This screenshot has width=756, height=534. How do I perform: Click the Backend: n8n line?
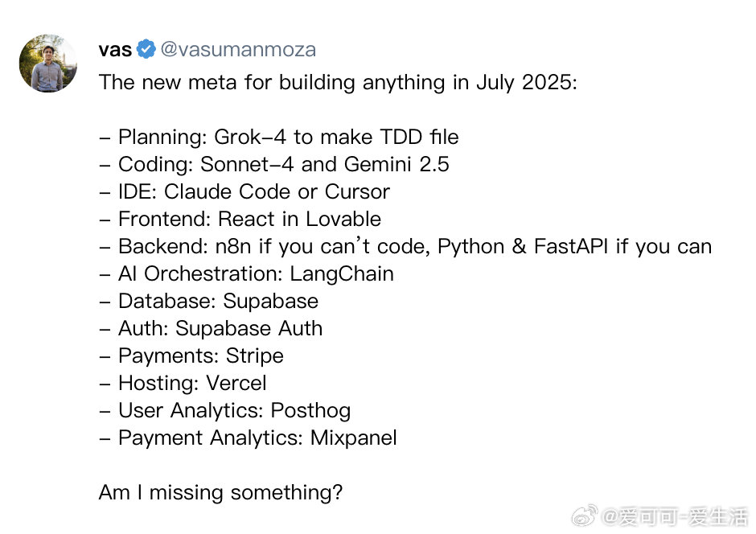pyautogui.click(x=405, y=246)
